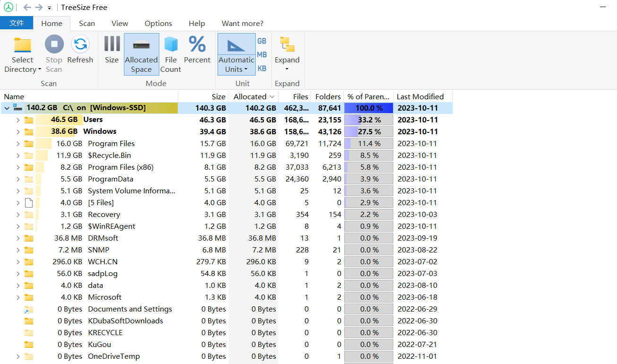
Task: Expand the Windows folder
Action: 18,132
